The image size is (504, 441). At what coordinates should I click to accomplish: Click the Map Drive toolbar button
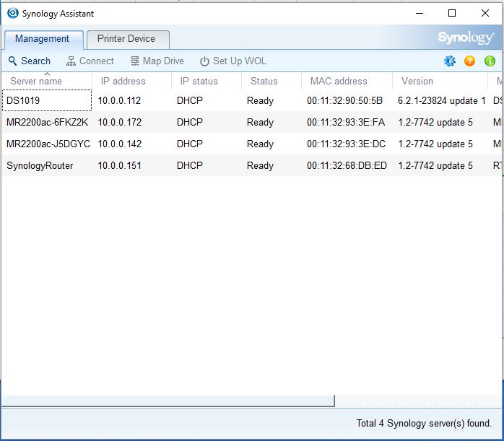pos(157,61)
